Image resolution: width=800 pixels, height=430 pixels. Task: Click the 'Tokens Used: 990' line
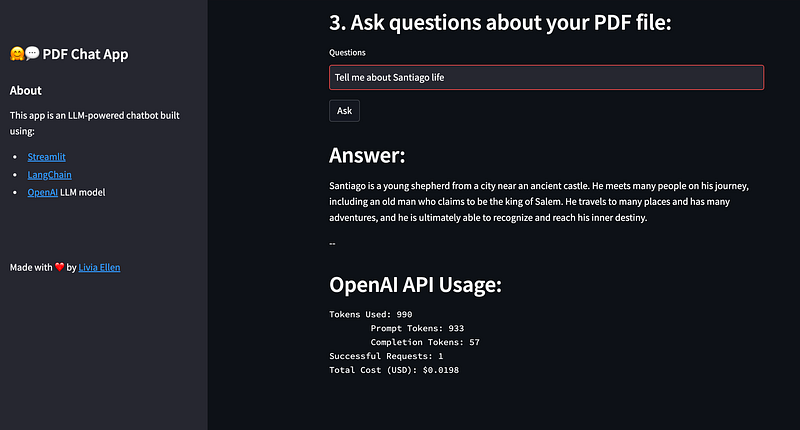pos(370,314)
